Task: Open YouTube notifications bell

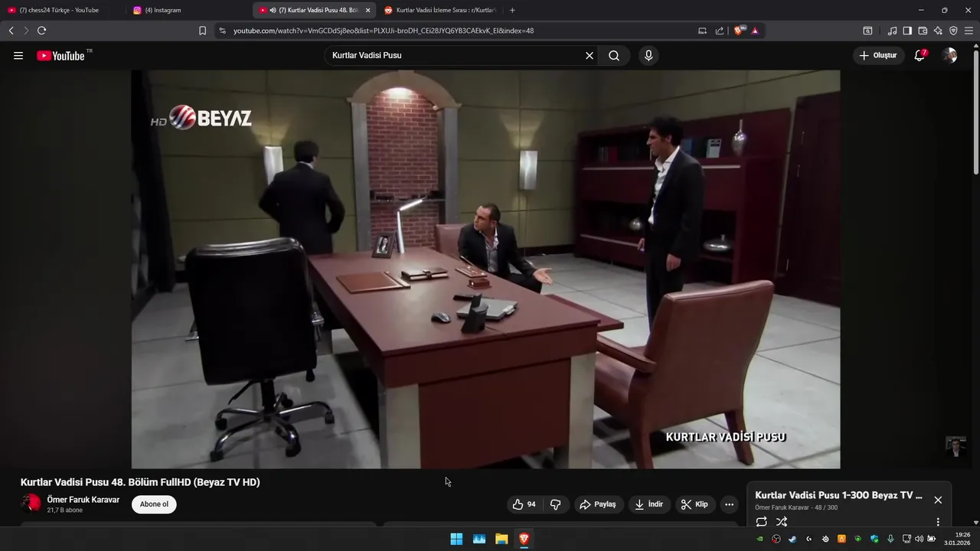Action: (x=920, y=56)
